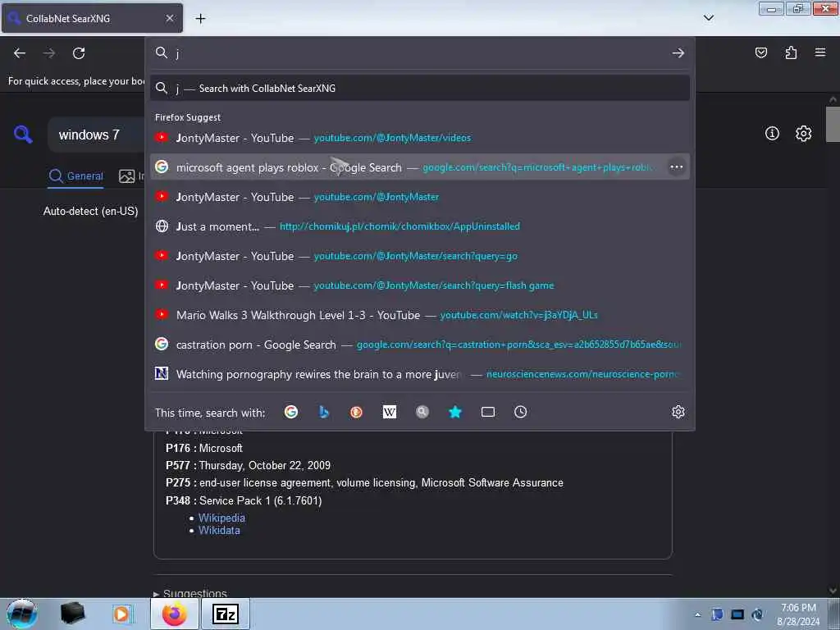This screenshot has width=840, height=630.
Task: Open Just a moment chomikuj.pl suggestion
Action: (x=419, y=226)
